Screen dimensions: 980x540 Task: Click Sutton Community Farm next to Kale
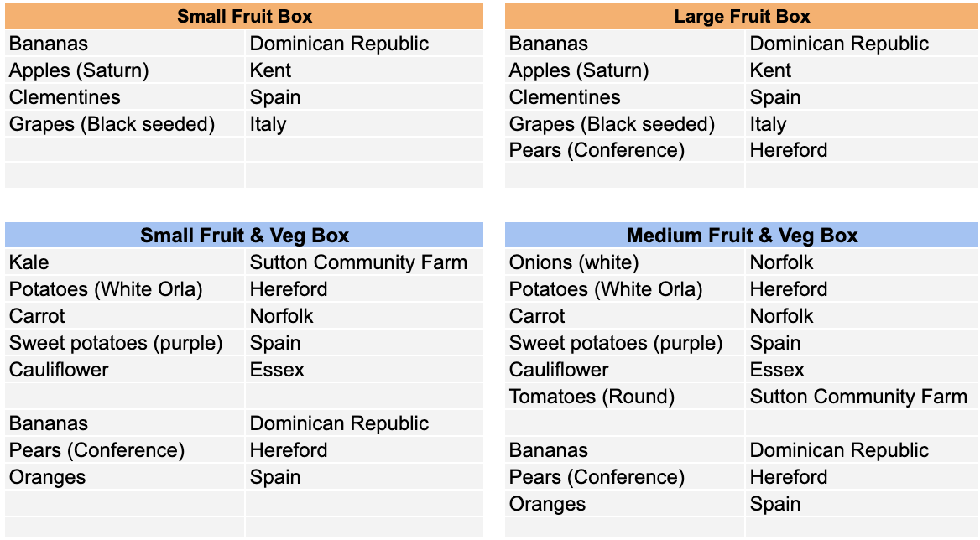click(364, 262)
